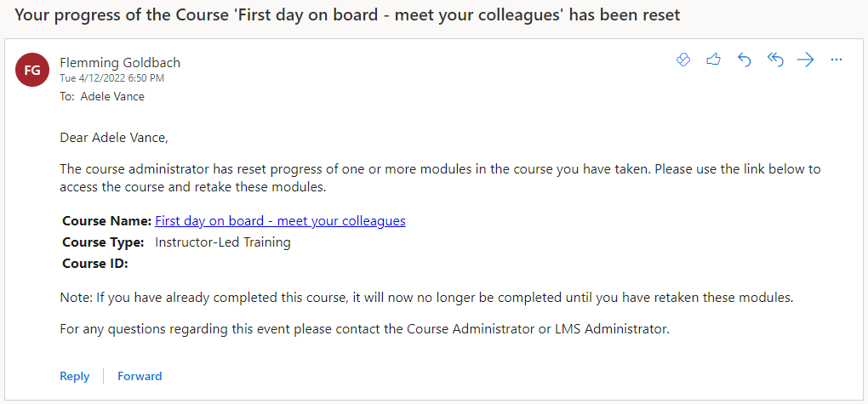Open the 'First day on board' course link
Image resolution: width=868 pixels, height=404 pixels.
(x=280, y=221)
